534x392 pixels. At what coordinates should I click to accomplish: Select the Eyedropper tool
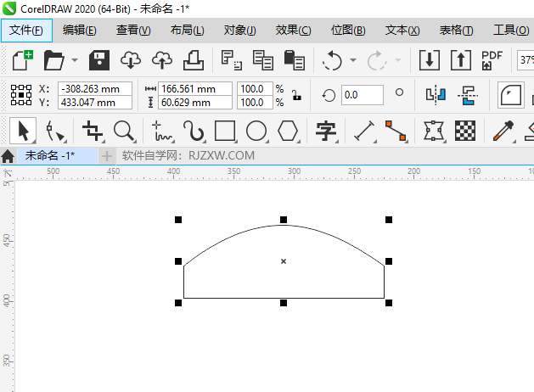pos(504,131)
